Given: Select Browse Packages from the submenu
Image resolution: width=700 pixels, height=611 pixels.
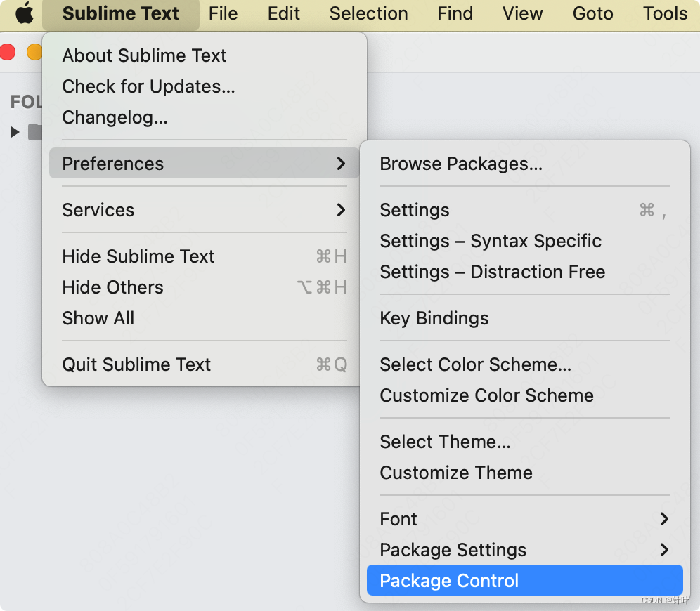Looking at the screenshot, I should [460, 164].
